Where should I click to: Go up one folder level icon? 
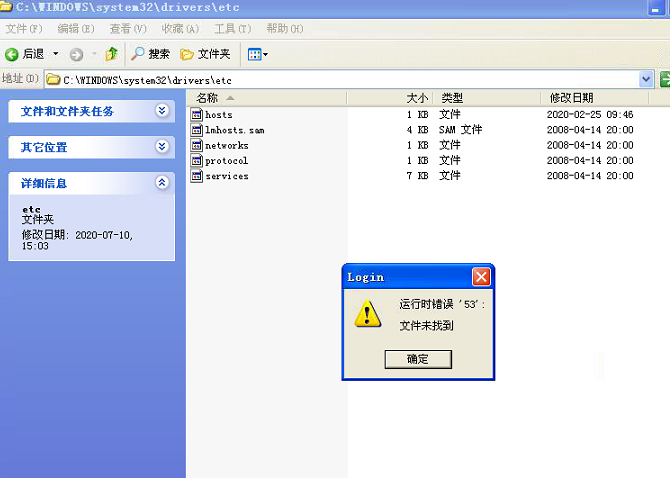tap(111, 54)
